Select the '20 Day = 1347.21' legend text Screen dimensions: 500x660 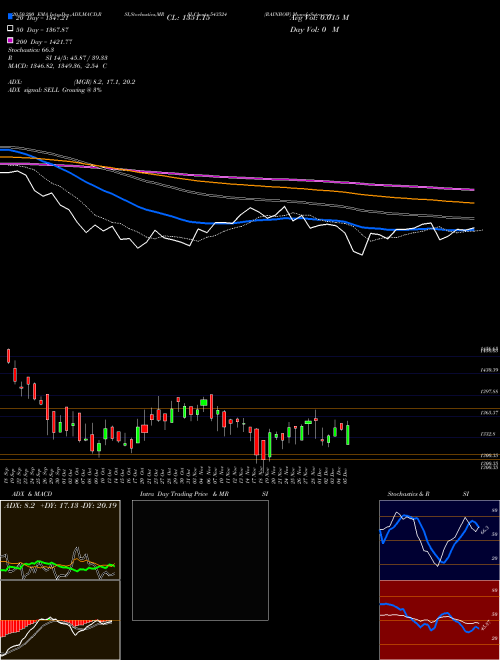coord(42,18)
